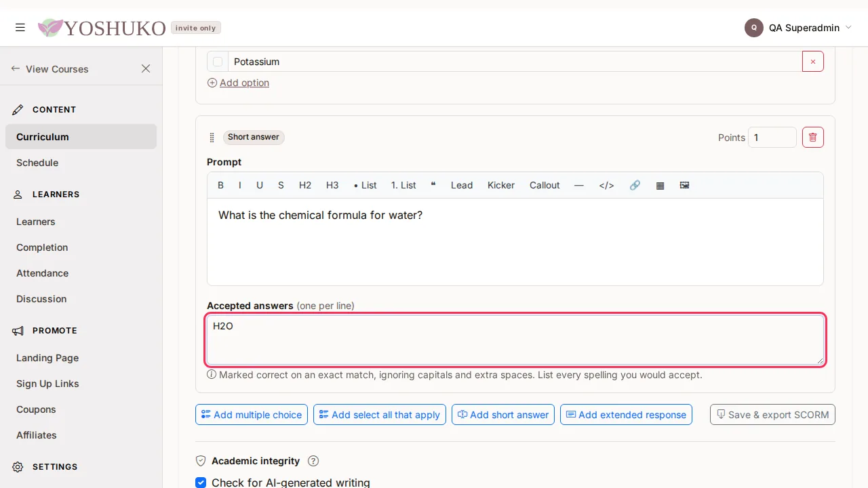Apply italic formatting in prompt
This screenshot has width=868, height=488.
point(239,185)
